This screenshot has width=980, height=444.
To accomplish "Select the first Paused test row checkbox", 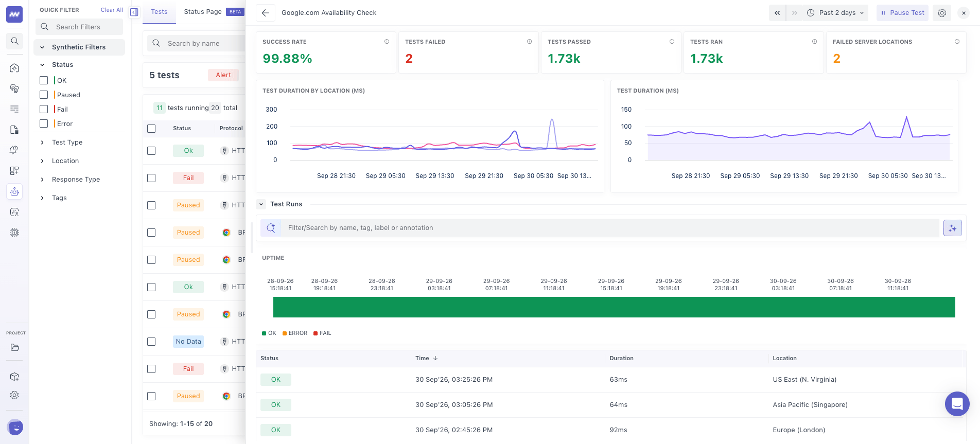I will [151, 205].
